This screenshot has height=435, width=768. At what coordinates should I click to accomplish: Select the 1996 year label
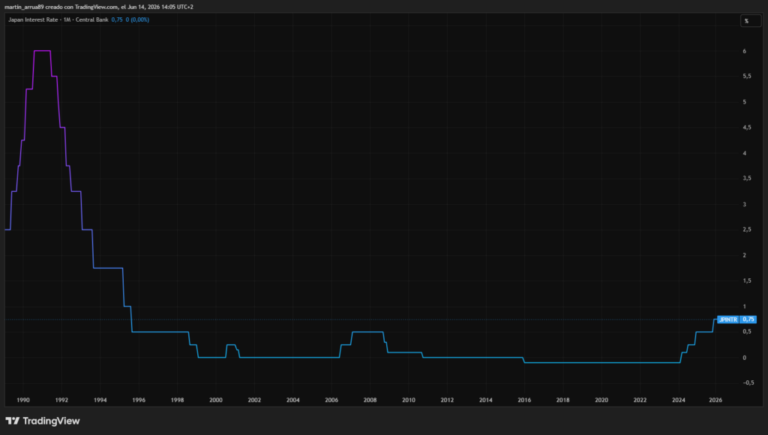139,400
